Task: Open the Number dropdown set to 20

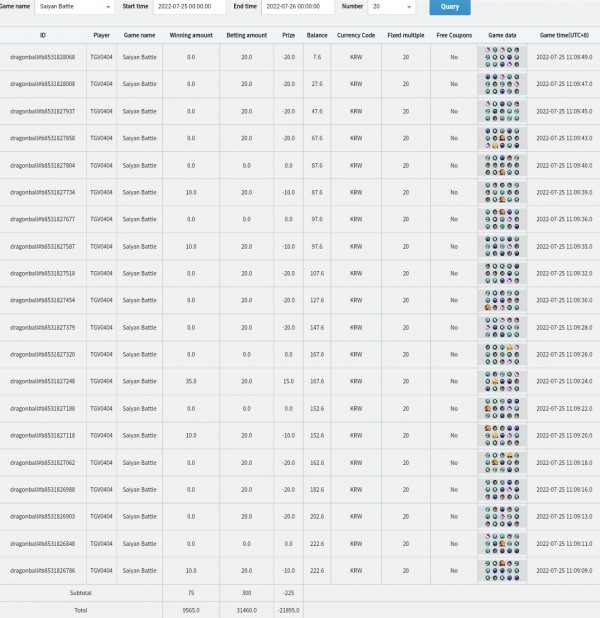Action: tap(391, 7)
